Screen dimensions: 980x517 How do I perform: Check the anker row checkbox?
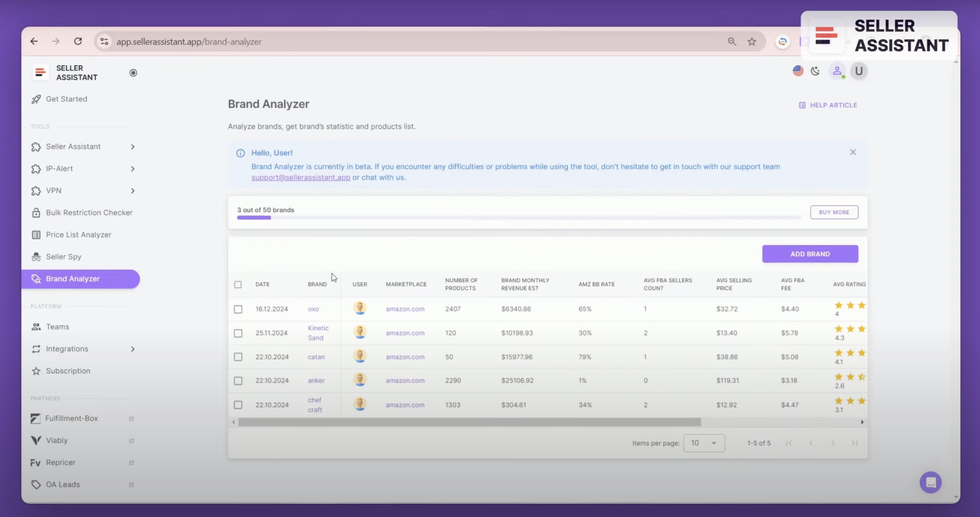point(238,380)
